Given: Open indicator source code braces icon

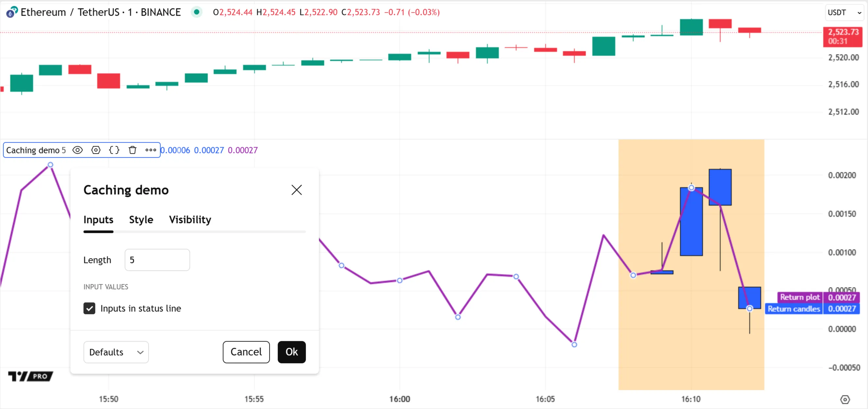Looking at the screenshot, I should (114, 150).
